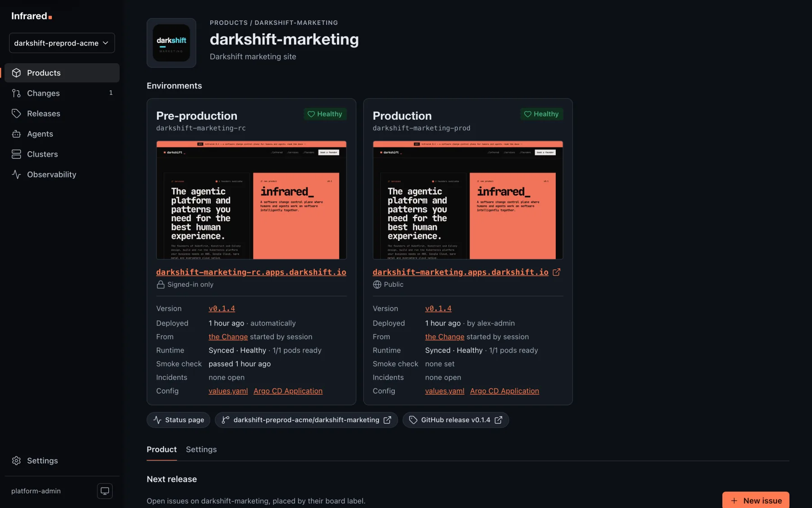The image size is (812, 508).
Task: Click the Clusters server icon
Action: coord(16,154)
